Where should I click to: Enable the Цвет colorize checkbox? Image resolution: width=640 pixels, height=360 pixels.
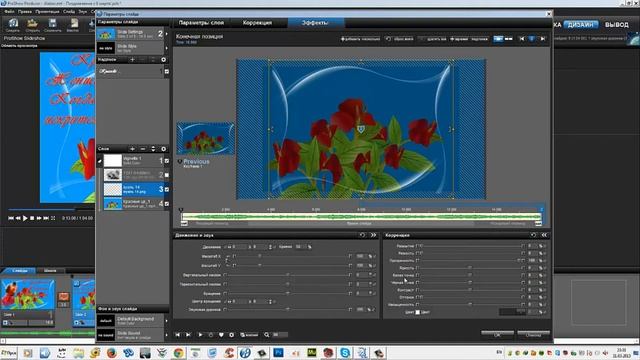click(418, 312)
